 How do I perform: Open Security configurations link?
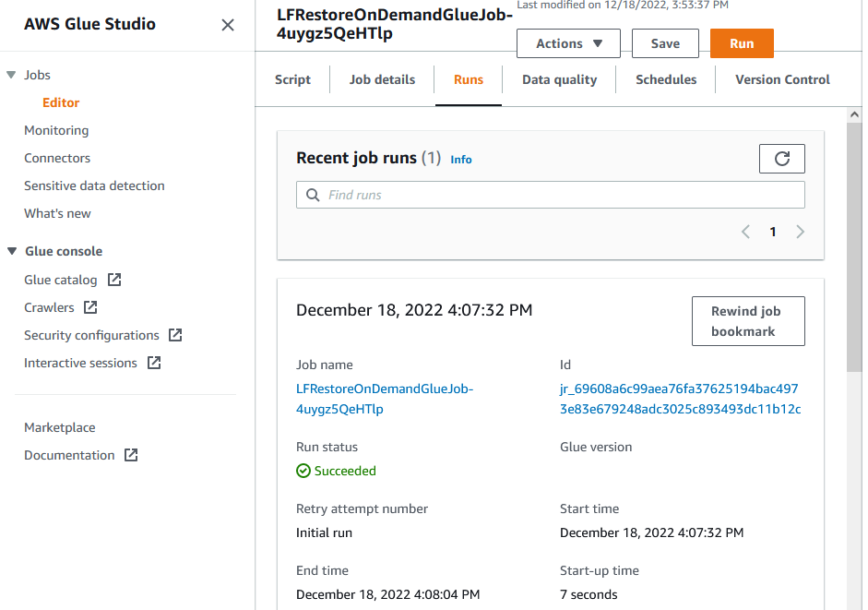click(91, 335)
